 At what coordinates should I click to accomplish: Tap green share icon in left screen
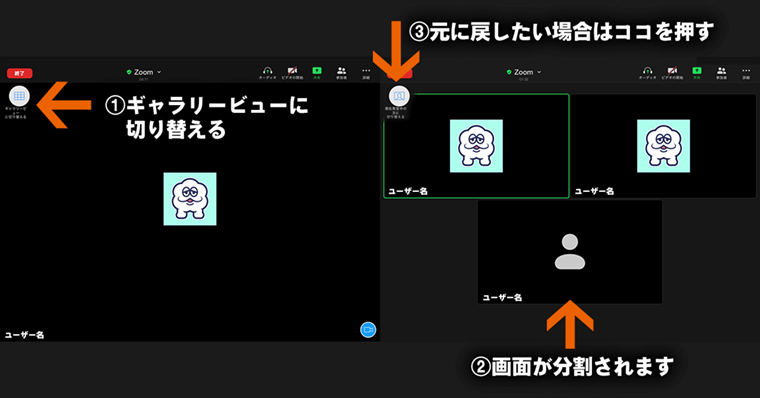[317, 73]
